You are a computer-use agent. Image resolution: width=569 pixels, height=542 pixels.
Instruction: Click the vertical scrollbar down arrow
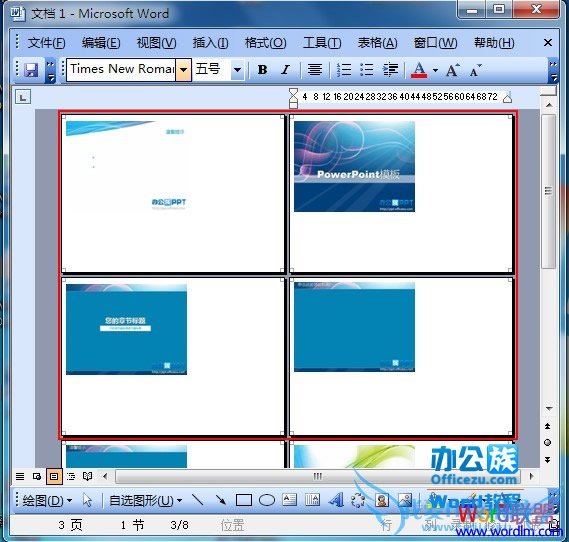point(549,408)
